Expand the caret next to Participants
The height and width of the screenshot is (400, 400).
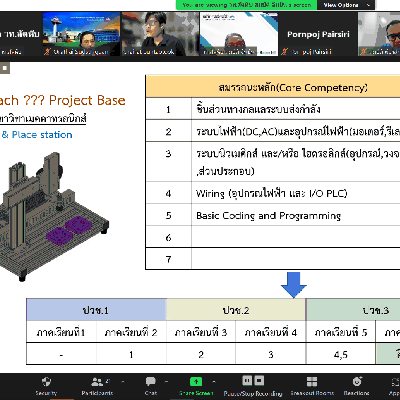[x=123, y=382]
